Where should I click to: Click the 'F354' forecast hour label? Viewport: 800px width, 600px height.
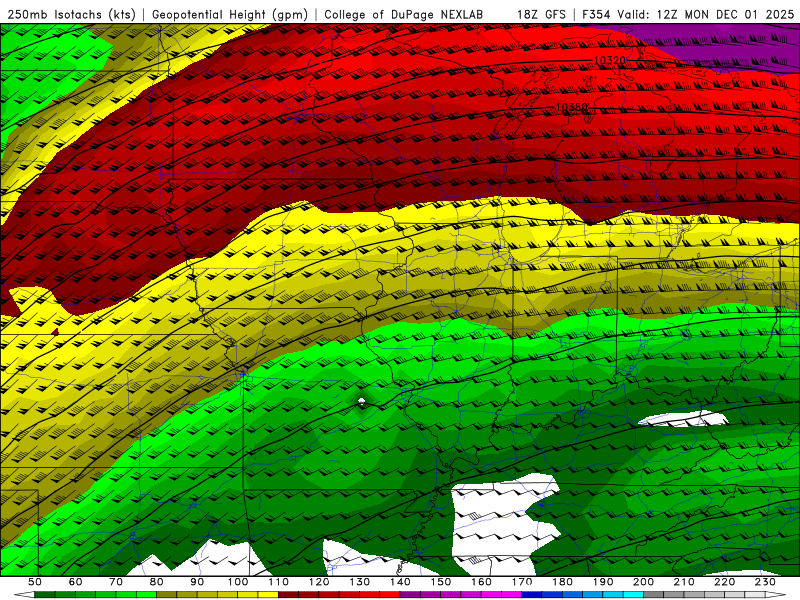pos(596,15)
